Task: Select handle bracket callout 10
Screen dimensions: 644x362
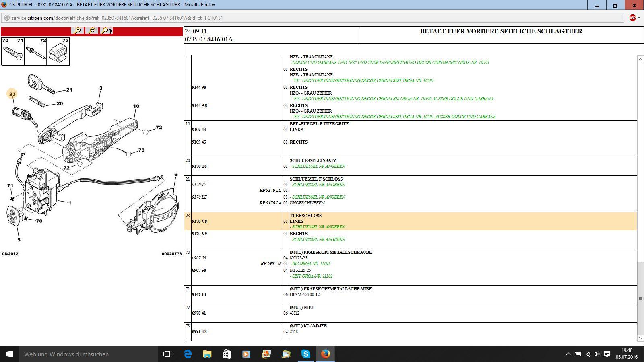Action: (x=136, y=106)
